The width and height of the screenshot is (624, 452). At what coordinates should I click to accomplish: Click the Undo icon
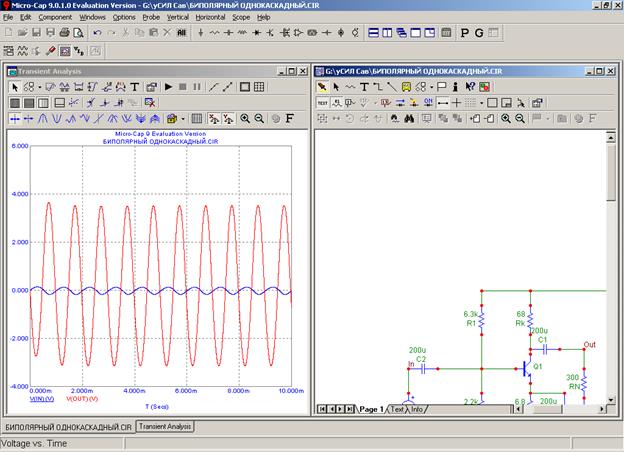coord(97,33)
